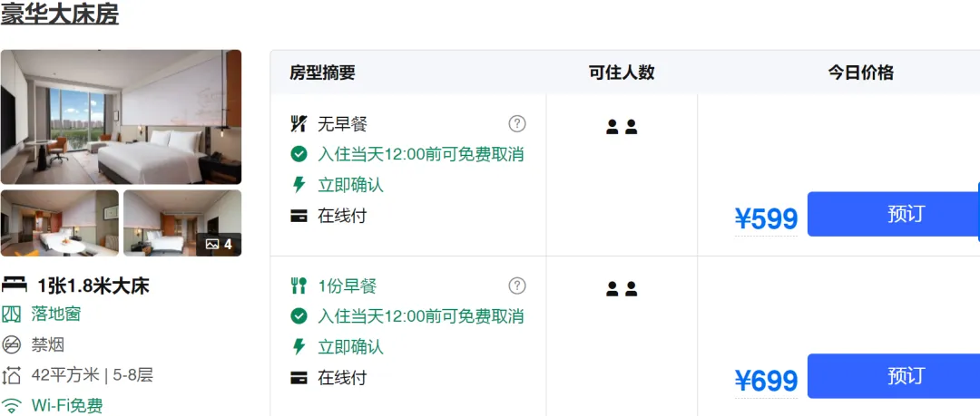Click the two-guest occupancy icons in the 1份早餐 row
The width and height of the screenshot is (980, 416).
click(x=622, y=288)
